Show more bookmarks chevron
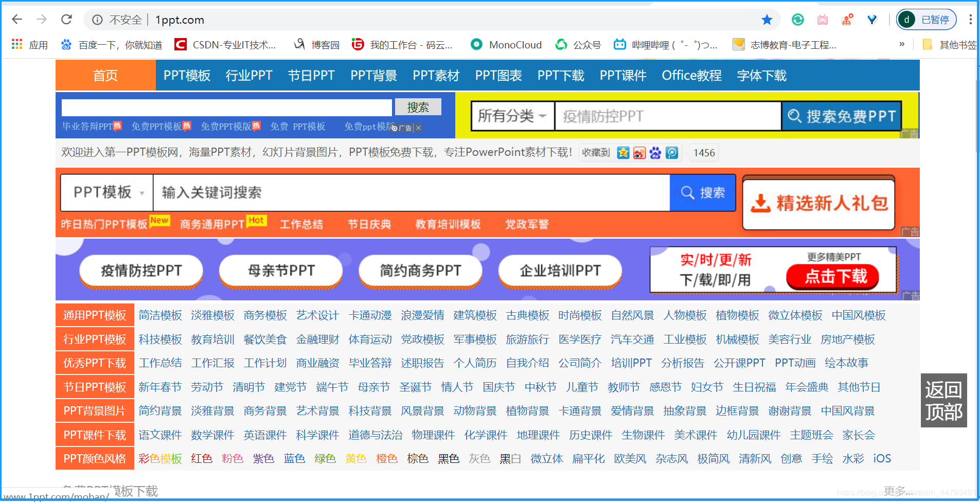The image size is (980, 502). click(902, 44)
